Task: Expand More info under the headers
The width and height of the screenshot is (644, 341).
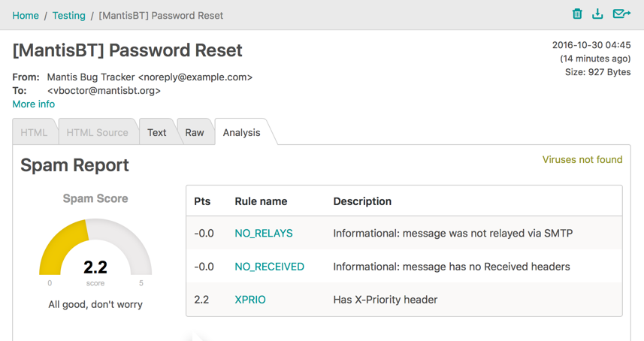Action: click(x=34, y=104)
